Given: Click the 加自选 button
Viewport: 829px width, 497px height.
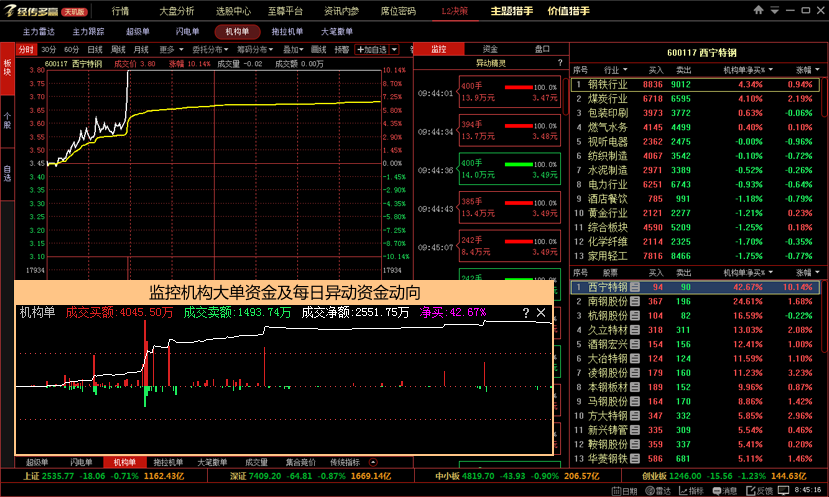Looking at the screenshot, I should point(372,50).
